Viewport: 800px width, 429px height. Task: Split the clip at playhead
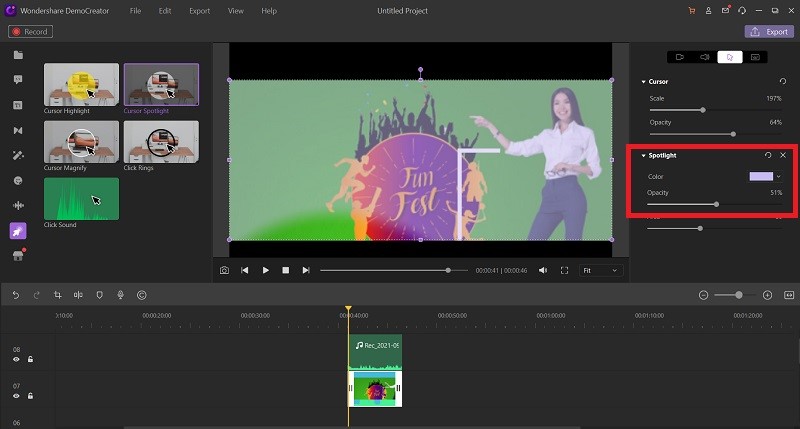point(78,295)
